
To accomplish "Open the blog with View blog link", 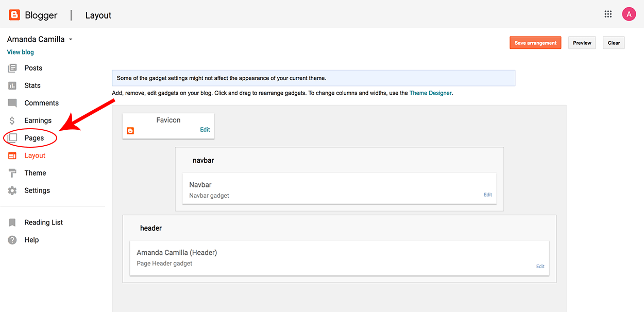I will click(x=20, y=52).
